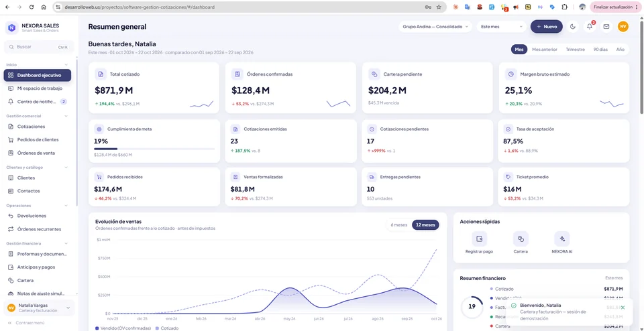Screen dimensions: 644x331
Task: Click the Total cotizado card icon
Action: tap(101, 74)
